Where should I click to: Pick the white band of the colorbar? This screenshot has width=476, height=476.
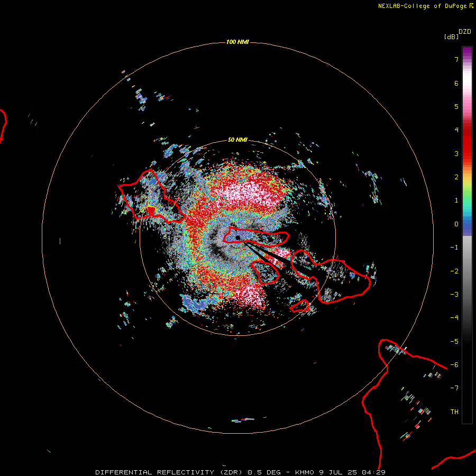coord(467,79)
